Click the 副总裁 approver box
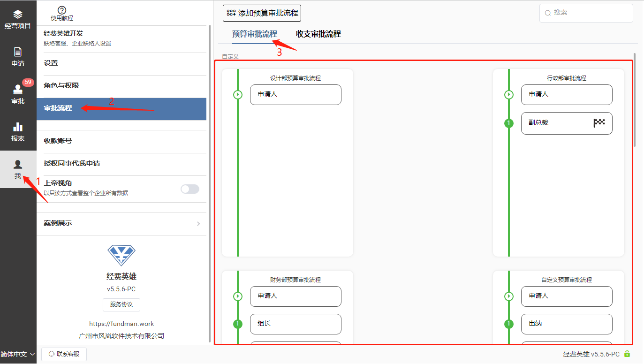This screenshot has height=364, width=644. tap(567, 123)
